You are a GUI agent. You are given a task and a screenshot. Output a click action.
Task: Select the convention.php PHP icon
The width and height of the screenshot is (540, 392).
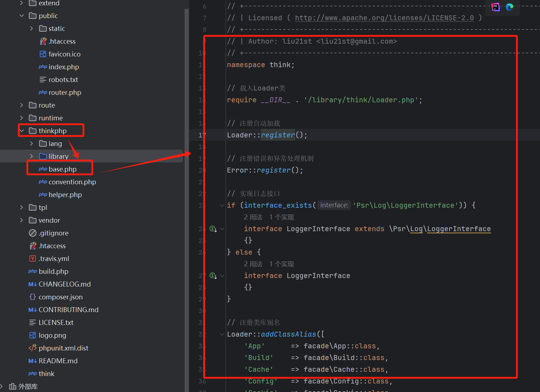[x=43, y=182]
